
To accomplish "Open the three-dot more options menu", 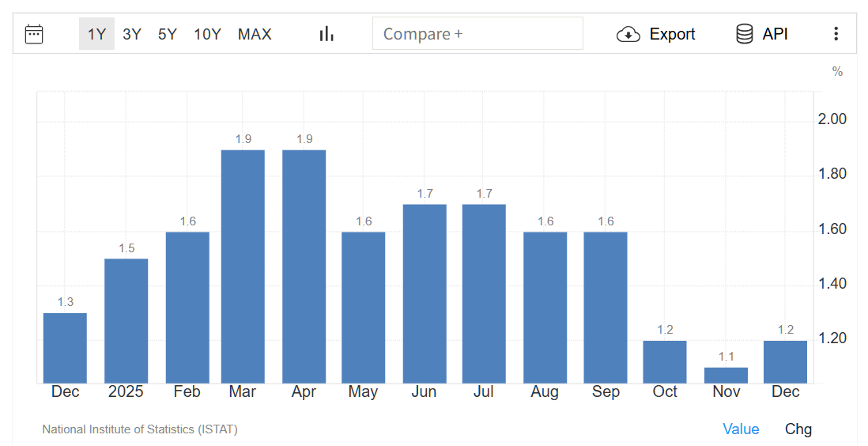I will (836, 34).
